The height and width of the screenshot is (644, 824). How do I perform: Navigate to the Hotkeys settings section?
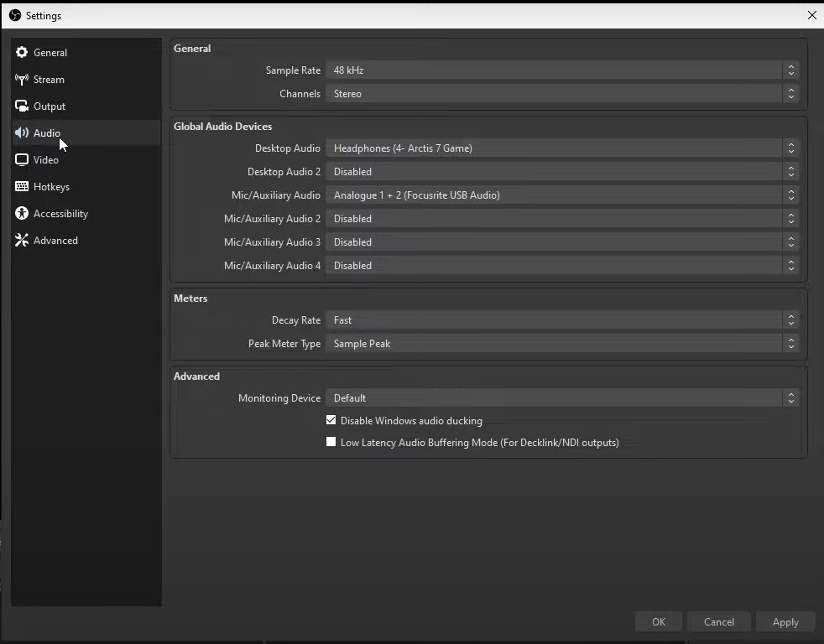[51, 186]
